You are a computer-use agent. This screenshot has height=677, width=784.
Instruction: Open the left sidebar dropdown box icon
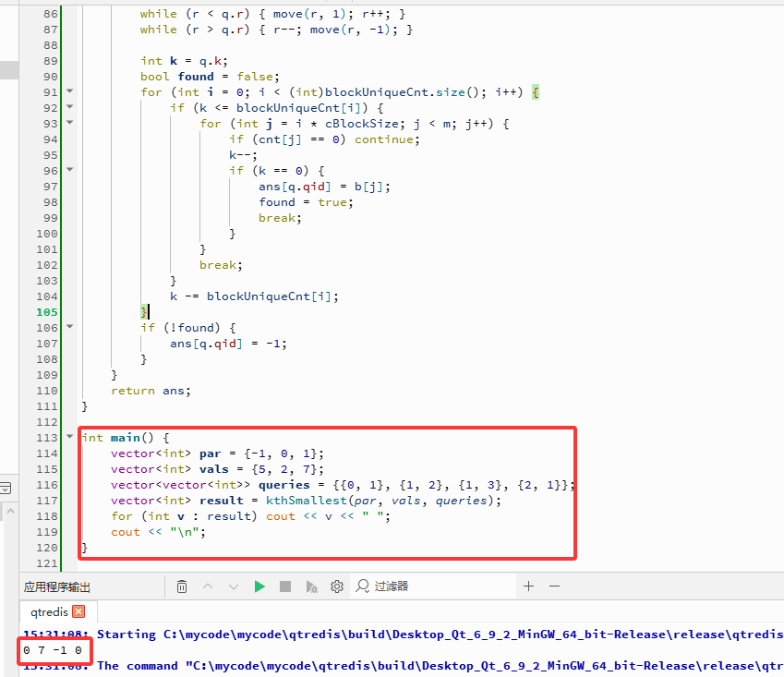(x=6, y=488)
